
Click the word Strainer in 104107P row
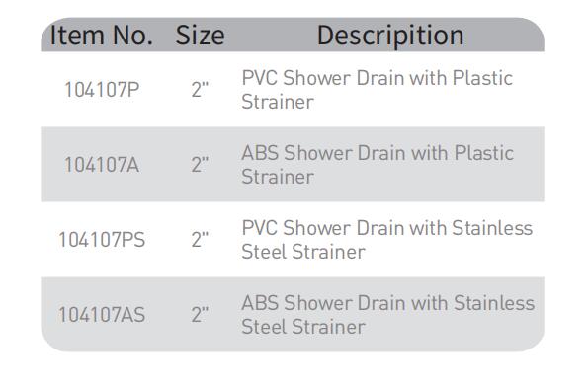[x=278, y=102]
